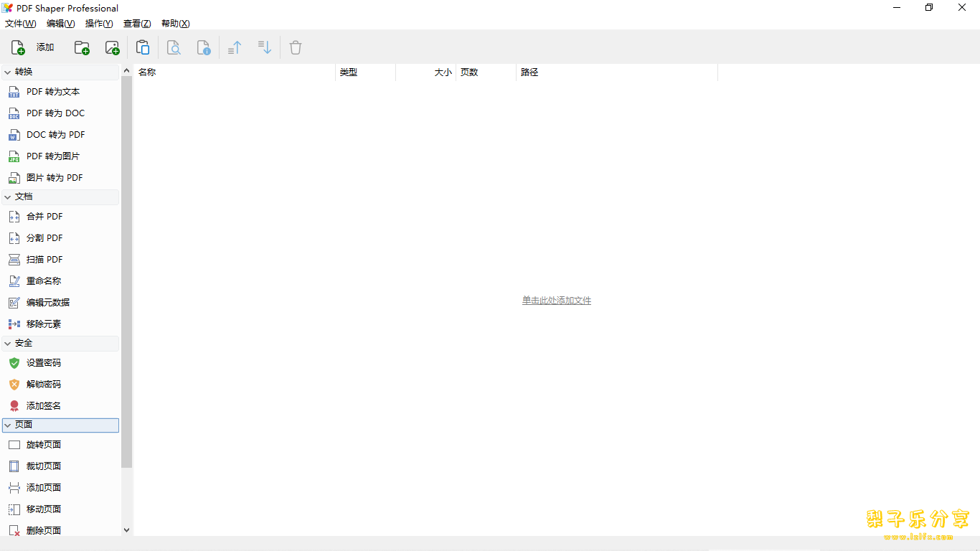The height and width of the screenshot is (551, 980).
Task: Click the 图片 转为 PDF icon
Action: 14,178
